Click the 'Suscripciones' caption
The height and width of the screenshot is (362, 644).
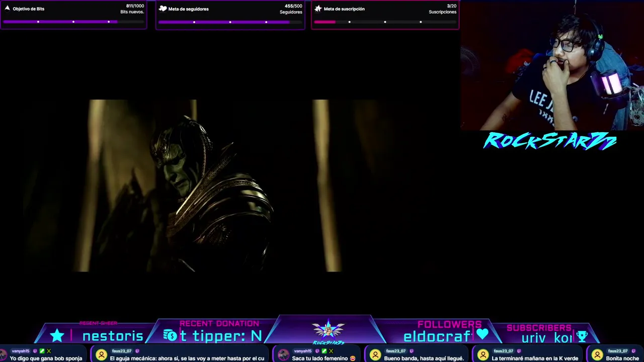coord(443,12)
